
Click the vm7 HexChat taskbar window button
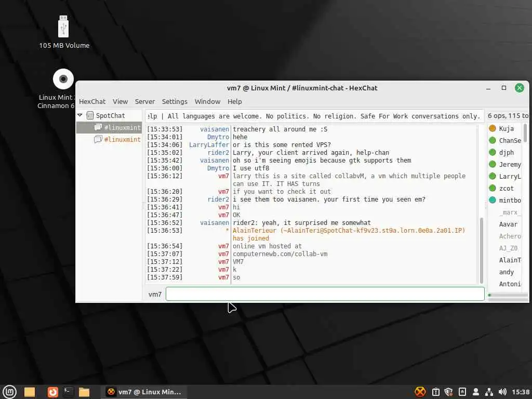tap(144, 392)
